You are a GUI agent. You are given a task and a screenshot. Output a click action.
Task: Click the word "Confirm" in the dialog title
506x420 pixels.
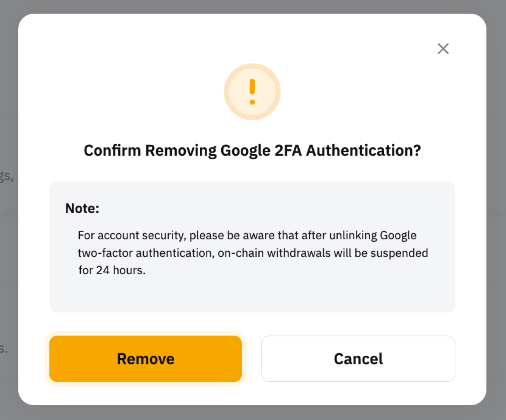coord(112,151)
